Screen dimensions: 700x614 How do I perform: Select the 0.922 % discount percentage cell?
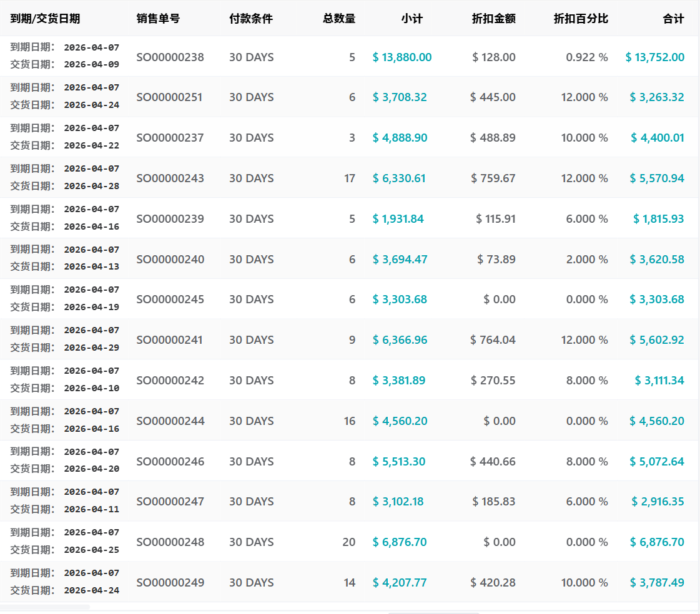(586, 57)
